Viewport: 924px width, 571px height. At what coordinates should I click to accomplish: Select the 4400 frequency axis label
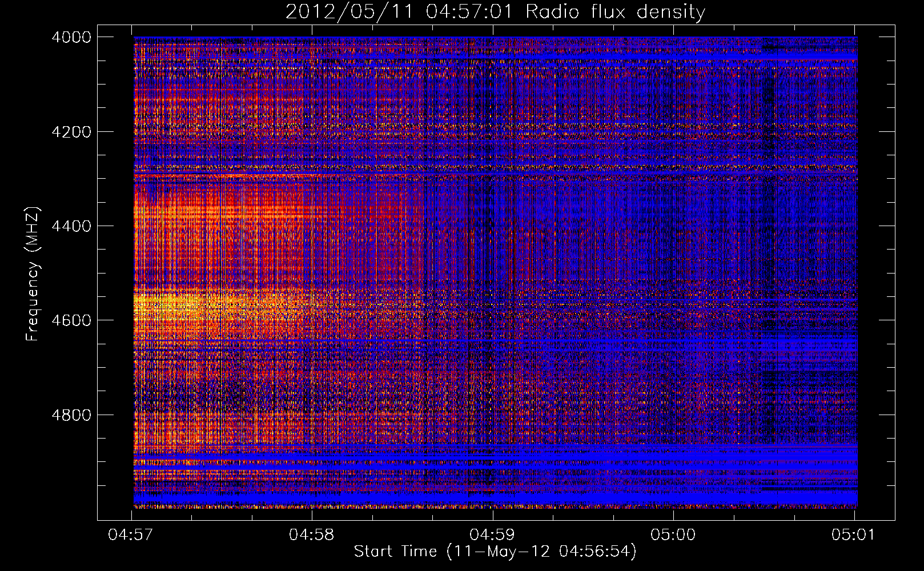pos(71,226)
